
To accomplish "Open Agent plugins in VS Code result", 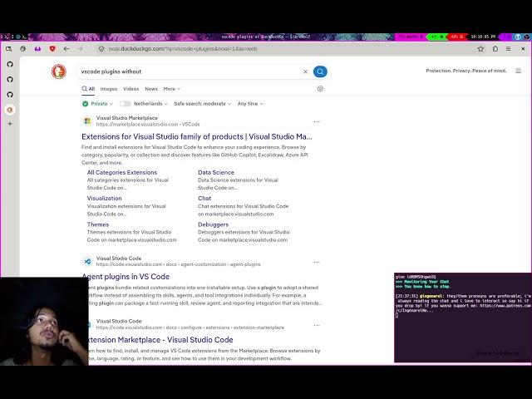I will (126, 277).
